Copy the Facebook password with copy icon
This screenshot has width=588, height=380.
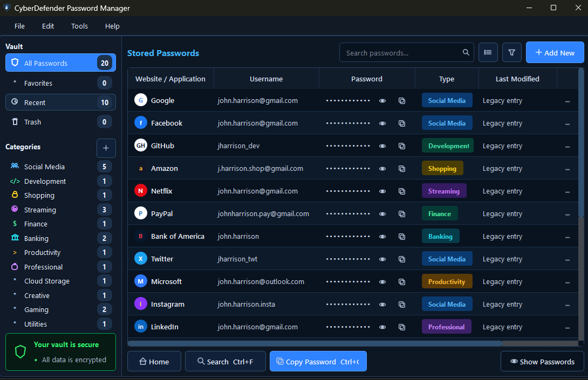(402, 123)
